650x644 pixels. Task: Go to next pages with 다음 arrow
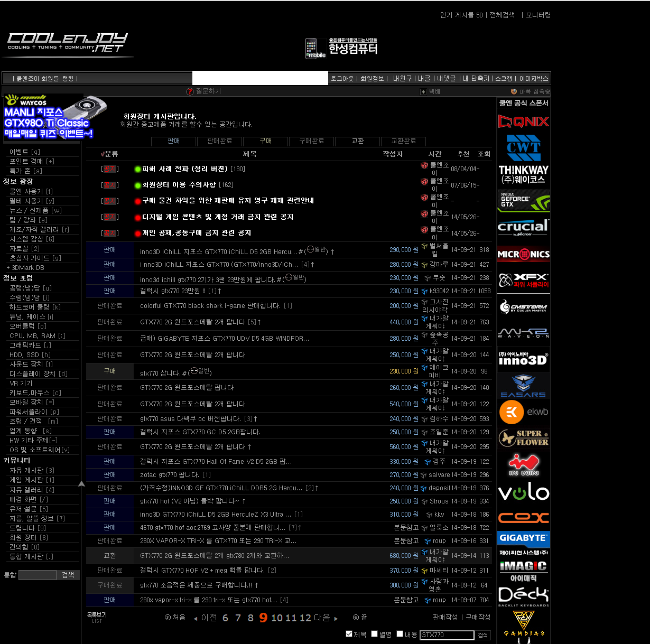tap(336, 618)
